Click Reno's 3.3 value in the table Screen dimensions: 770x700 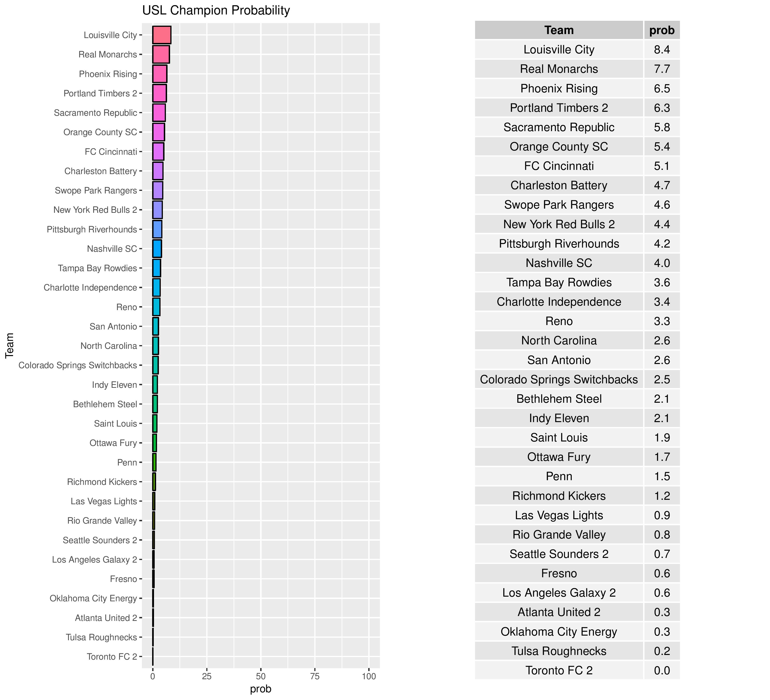tap(661, 321)
